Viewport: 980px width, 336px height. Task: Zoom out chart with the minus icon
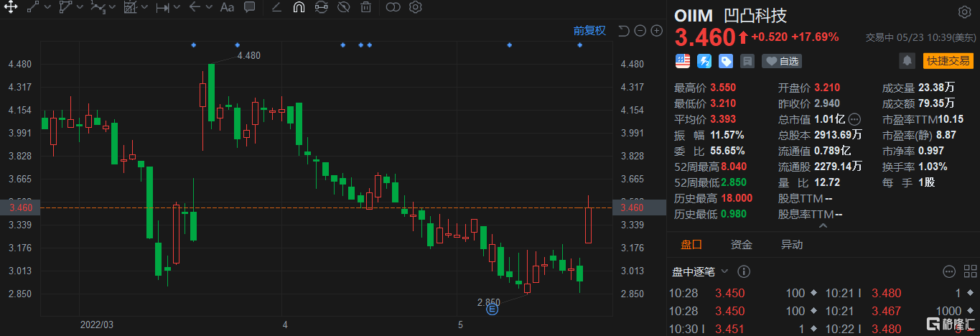pos(656,30)
